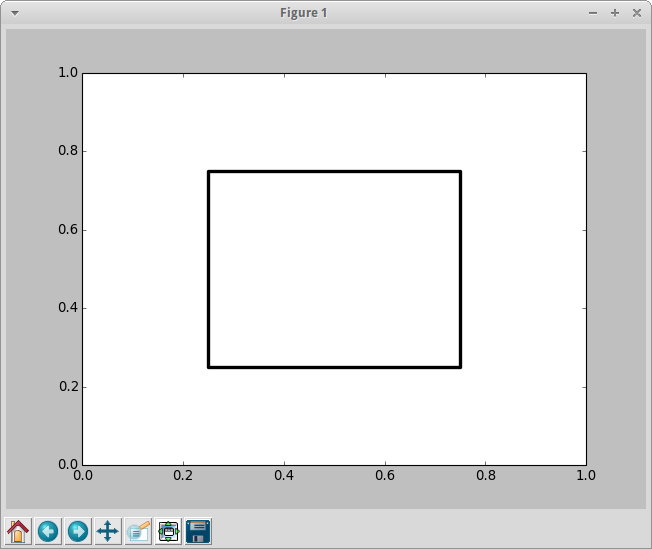Click the black rectangle's top edge
This screenshot has width=652, height=549.
coord(335,171)
